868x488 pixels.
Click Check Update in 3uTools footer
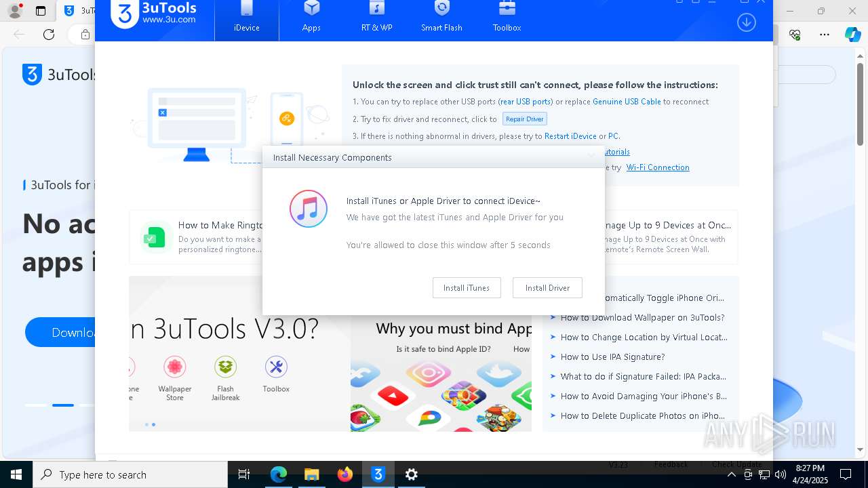pos(736,464)
